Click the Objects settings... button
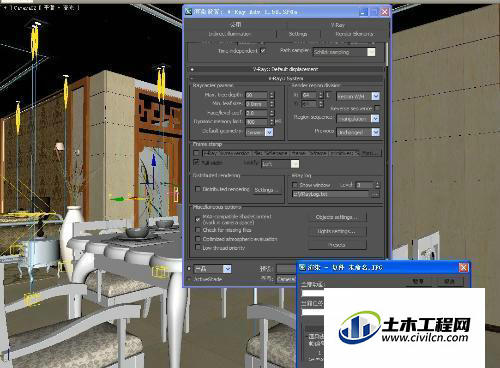This screenshot has height=368, width=500. 337,217
